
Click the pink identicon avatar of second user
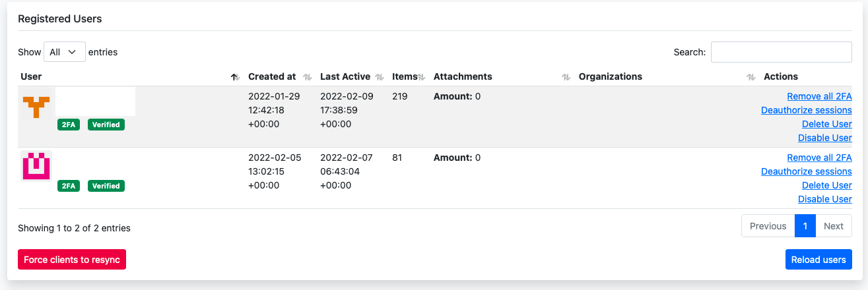tap(36, 165)
